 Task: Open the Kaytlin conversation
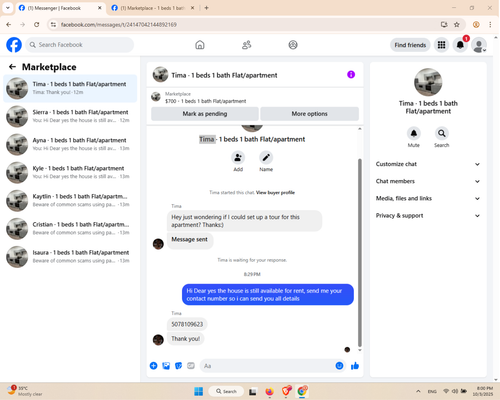tap(70, 200)
